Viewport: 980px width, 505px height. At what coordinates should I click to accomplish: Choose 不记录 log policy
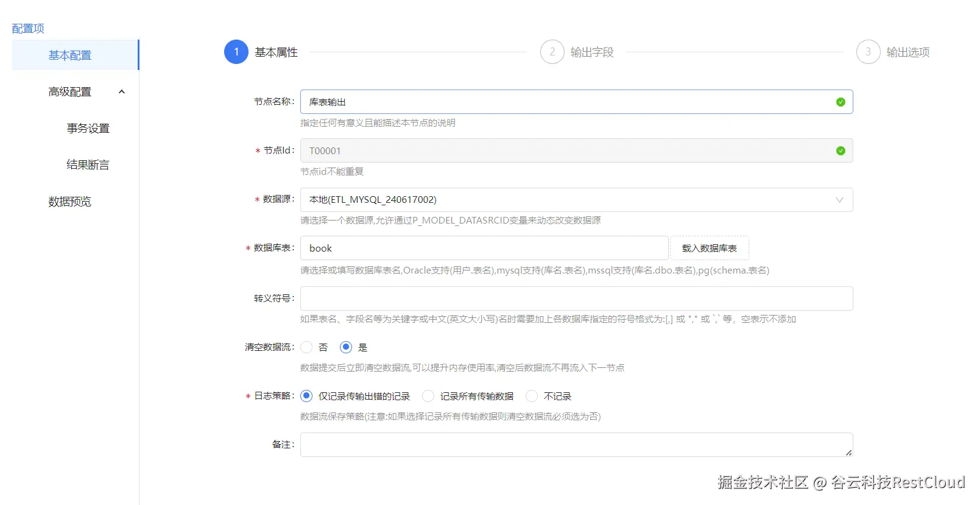click(532, 396)
